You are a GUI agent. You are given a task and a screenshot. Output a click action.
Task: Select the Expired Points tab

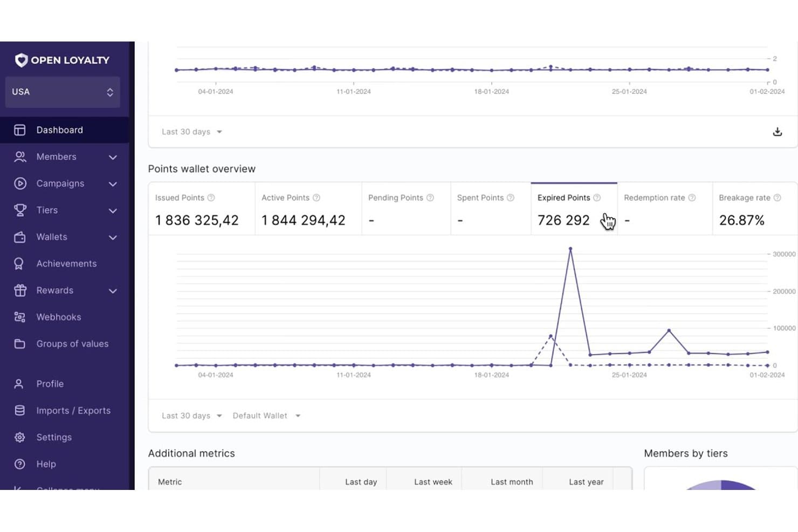point(574,209)
